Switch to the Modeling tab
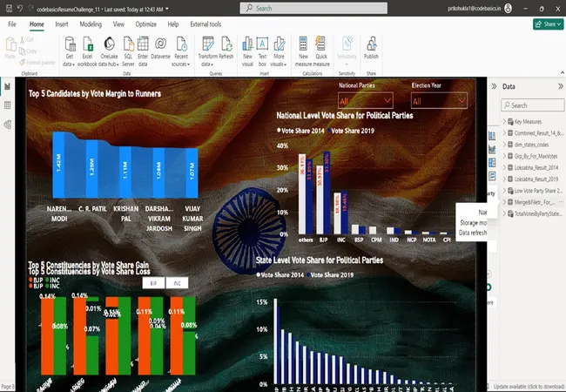 coord(91,24)
